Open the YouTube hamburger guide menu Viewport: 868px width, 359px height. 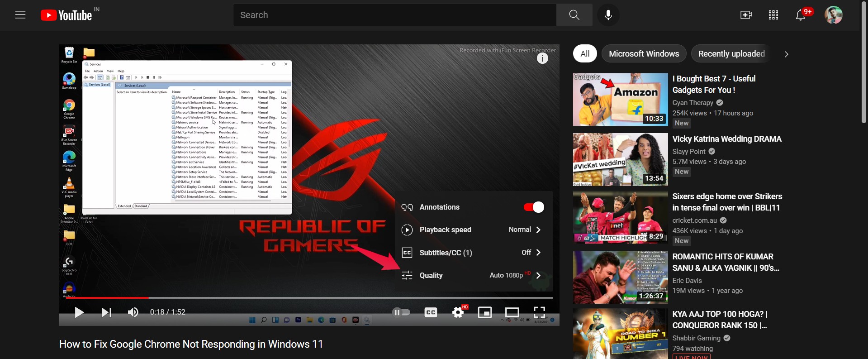click(20, 15)
